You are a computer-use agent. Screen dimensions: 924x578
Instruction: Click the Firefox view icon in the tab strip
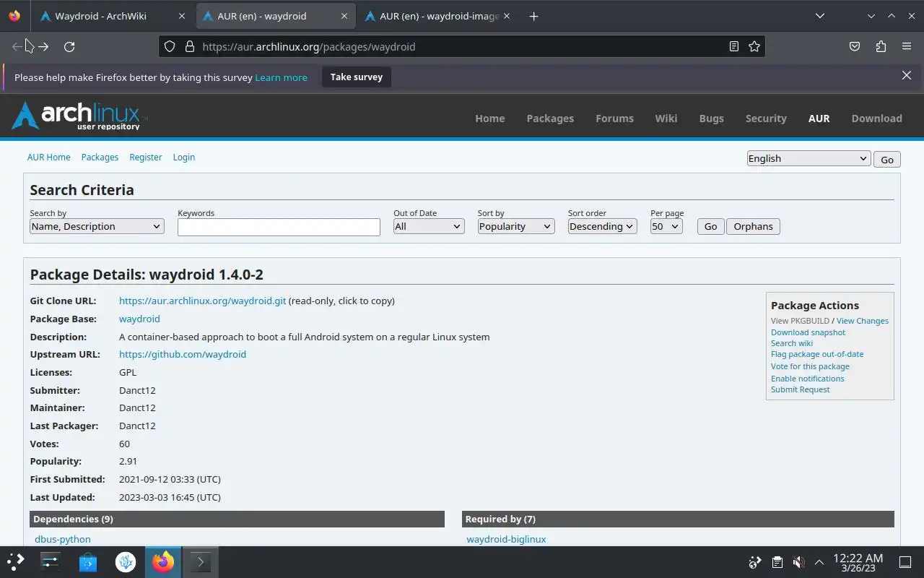pyautogui.click(x=14, y=16)
